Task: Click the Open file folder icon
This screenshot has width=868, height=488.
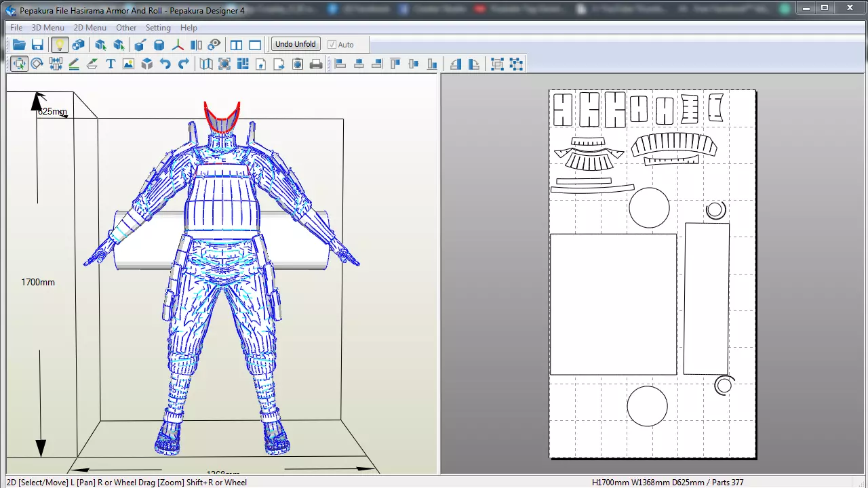Action: (x=19, y=45)
